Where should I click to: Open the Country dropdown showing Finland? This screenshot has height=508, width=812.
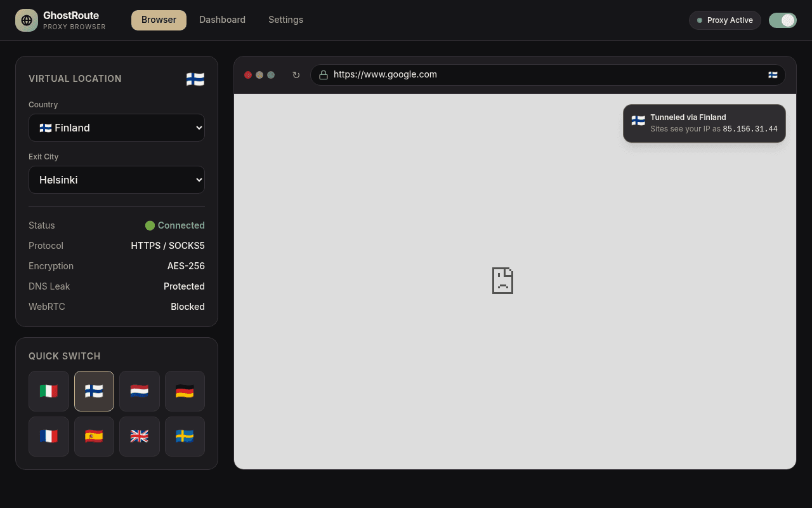pos(117,128)
